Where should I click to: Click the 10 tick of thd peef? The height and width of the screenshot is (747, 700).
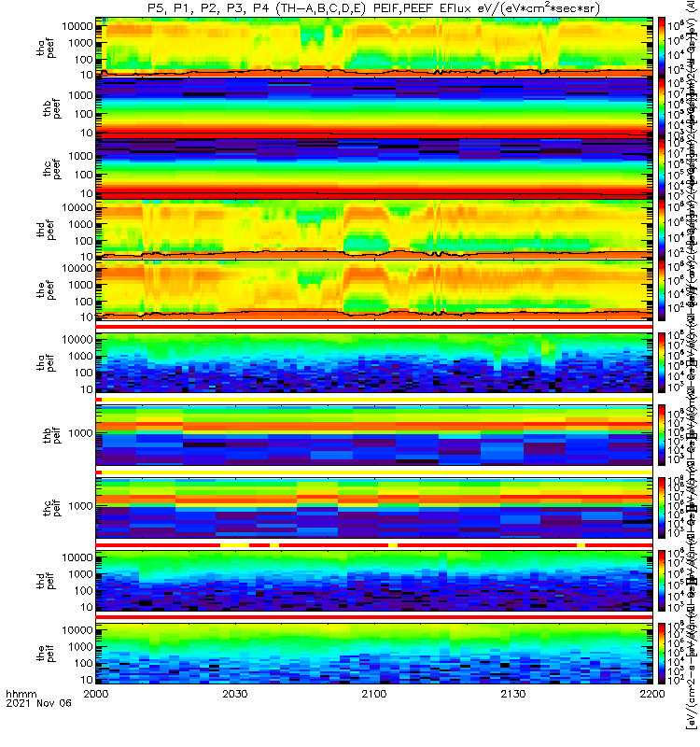point(87,257)
